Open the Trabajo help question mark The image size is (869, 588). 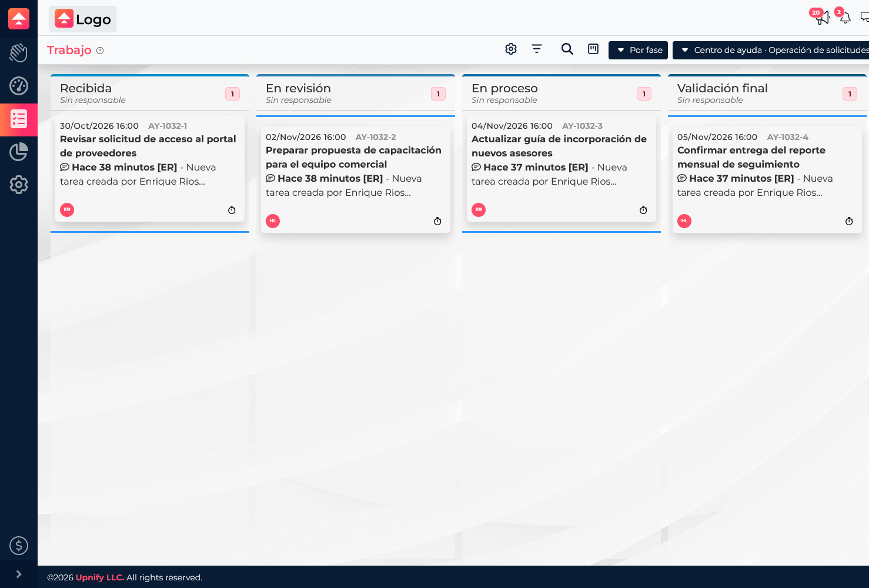[100, 51]
